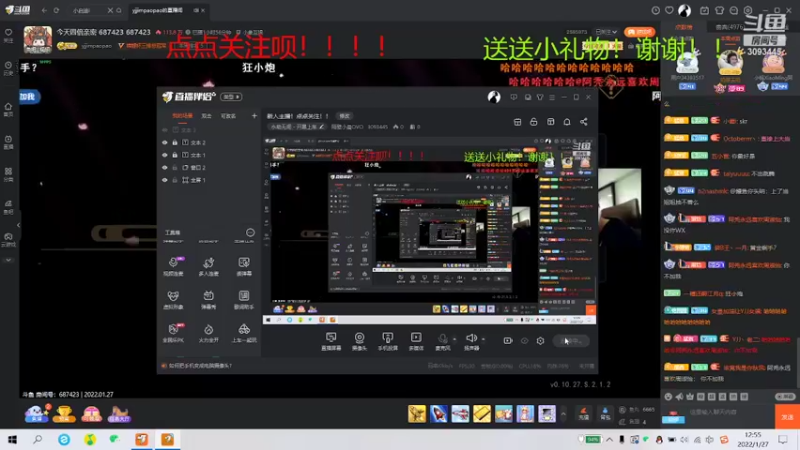Image resolution: width=800 pixels, height=450 pixels.
Task: Unlock the 文本 2 layer with its lock icon
Action: tap(174, 143)
